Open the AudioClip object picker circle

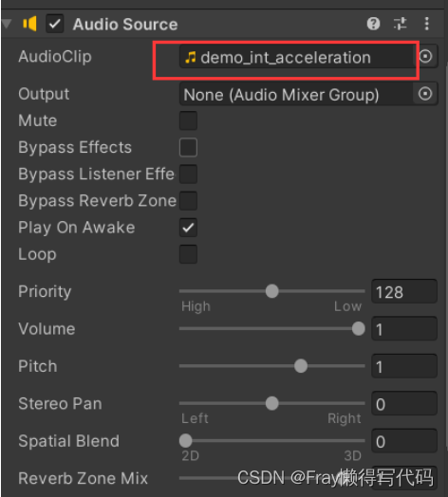pos(425,56)
